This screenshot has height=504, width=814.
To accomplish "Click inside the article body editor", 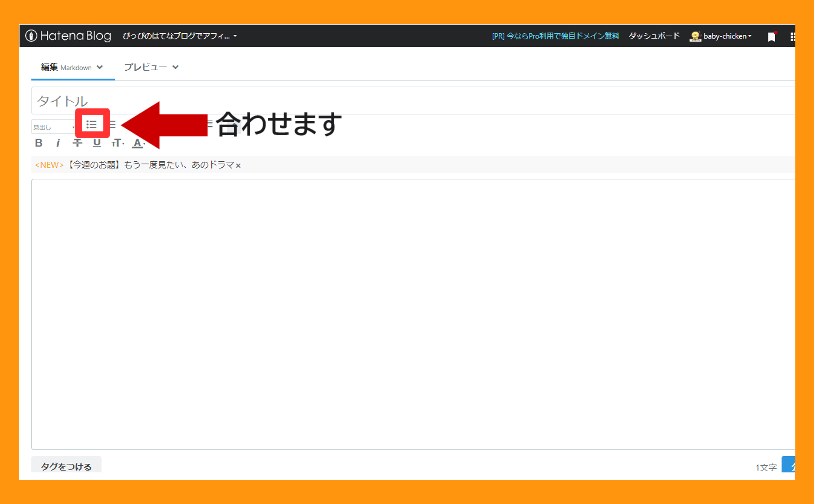I will 413,314.
